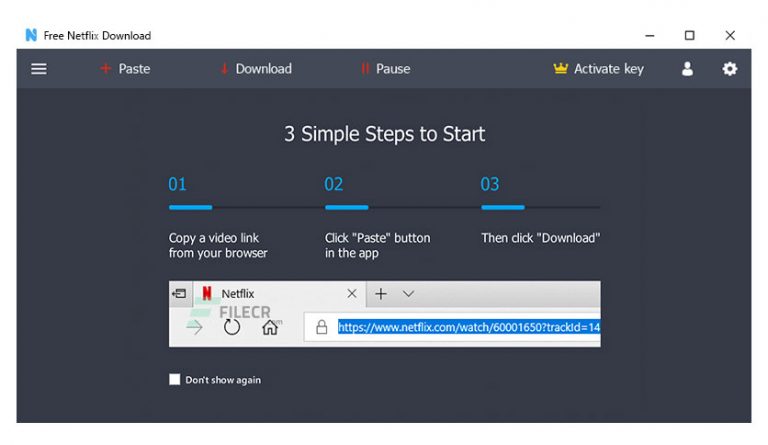Tick the Don't show again checkbox
768x445 pixels.
[x=174, y=379]
